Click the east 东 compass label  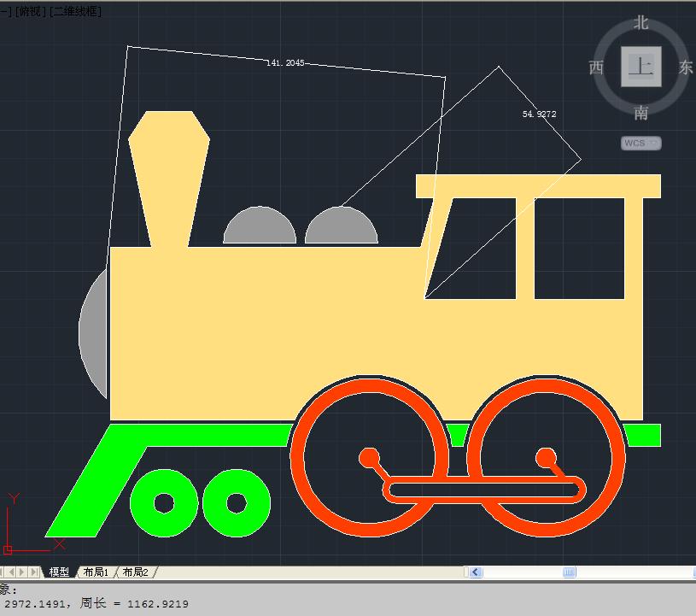685,68
